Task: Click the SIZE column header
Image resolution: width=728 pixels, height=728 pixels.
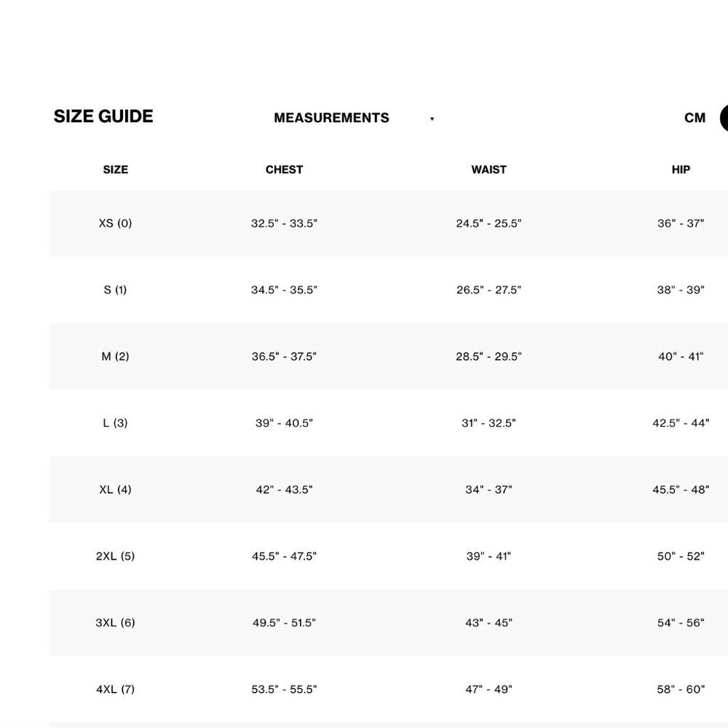Action: 115,170
